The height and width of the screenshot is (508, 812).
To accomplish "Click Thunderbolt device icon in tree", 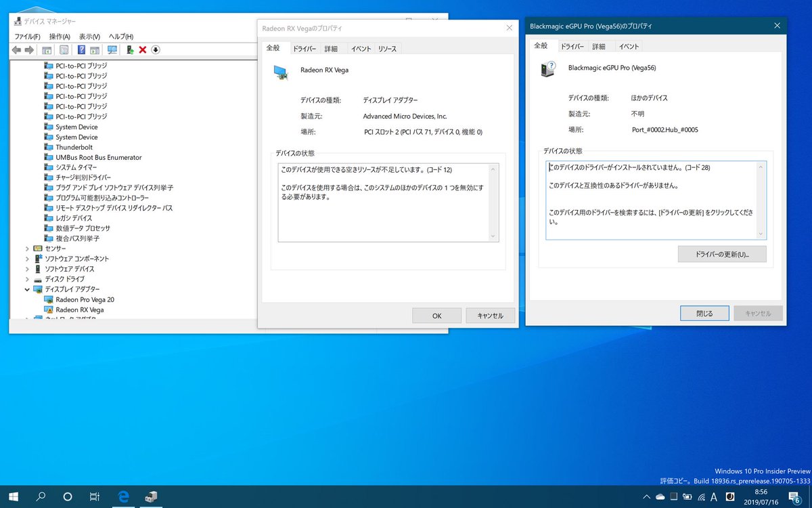I will 48,147.
